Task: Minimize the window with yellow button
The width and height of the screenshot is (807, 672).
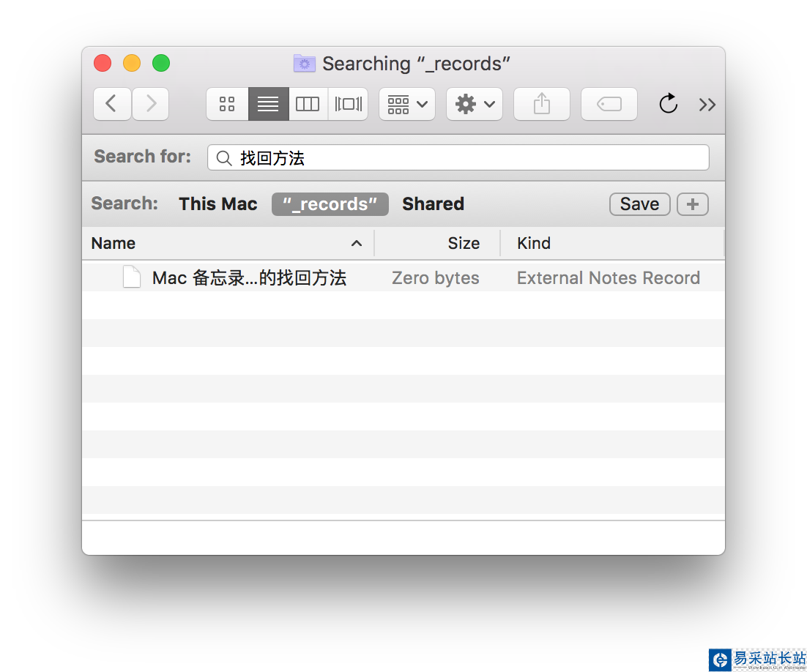Action: (x=132, y=63)
